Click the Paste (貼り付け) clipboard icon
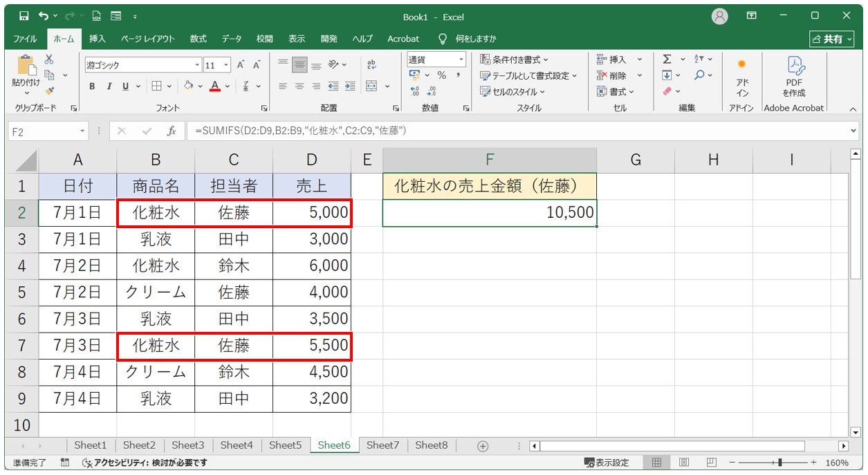This screenshot has height=475, width=868. coord(26,65)
